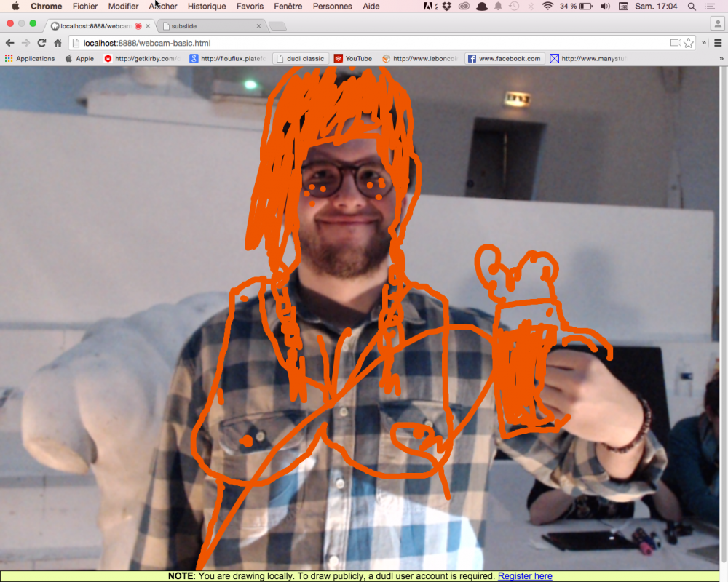Open the Apple menu
Viewport: 728px width, 582px height.
[x=15, y=6]
